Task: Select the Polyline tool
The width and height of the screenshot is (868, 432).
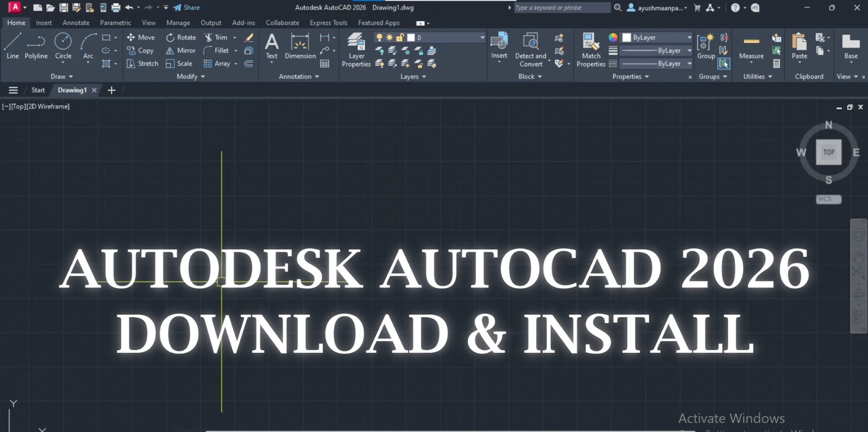Action: pyautogui.click(x=36, y=46)
